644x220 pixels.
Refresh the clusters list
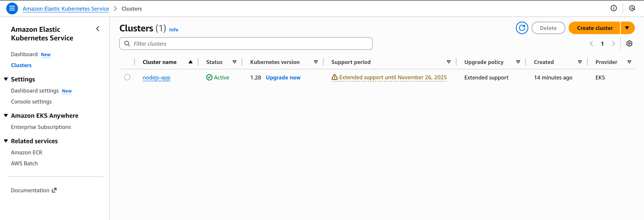click(x=522, y=28)
